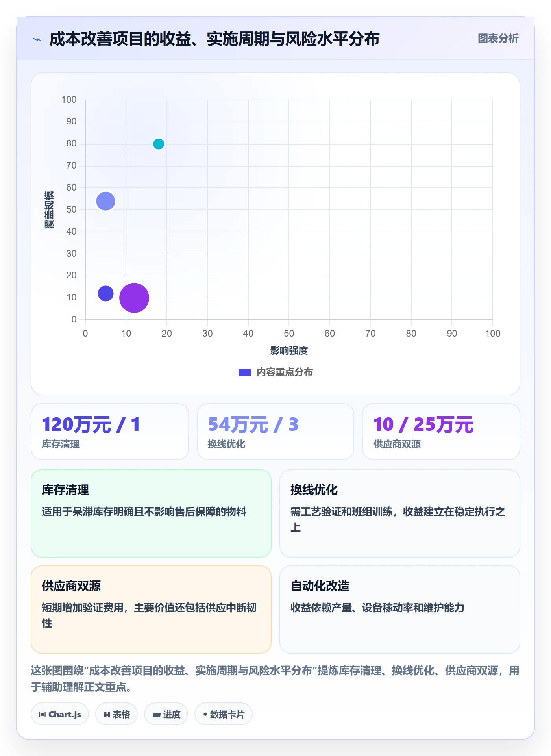Select the light blue bubble near 54

click(x=105, y=201)
